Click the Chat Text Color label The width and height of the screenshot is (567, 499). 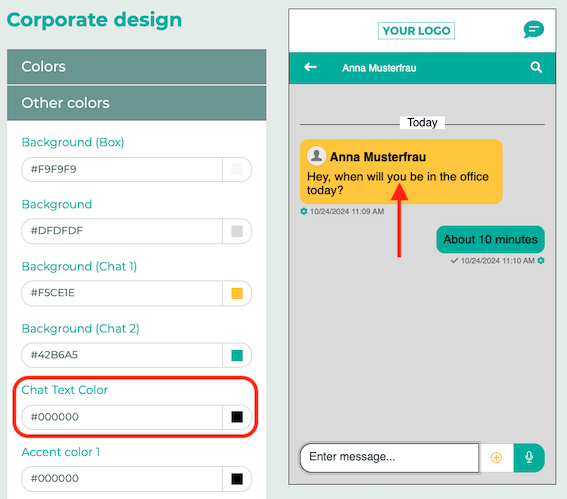coord(65,390)
